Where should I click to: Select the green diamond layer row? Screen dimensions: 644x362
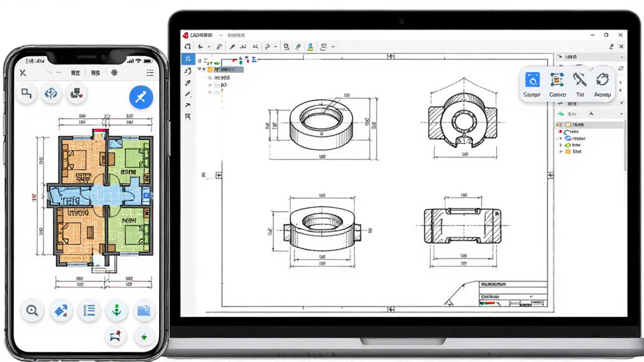coord(572,145)
